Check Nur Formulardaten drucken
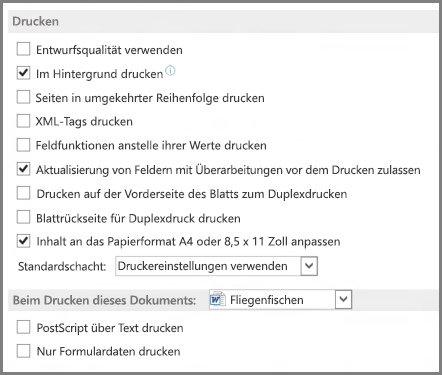 pyautogui.click(x=23, y=351)
